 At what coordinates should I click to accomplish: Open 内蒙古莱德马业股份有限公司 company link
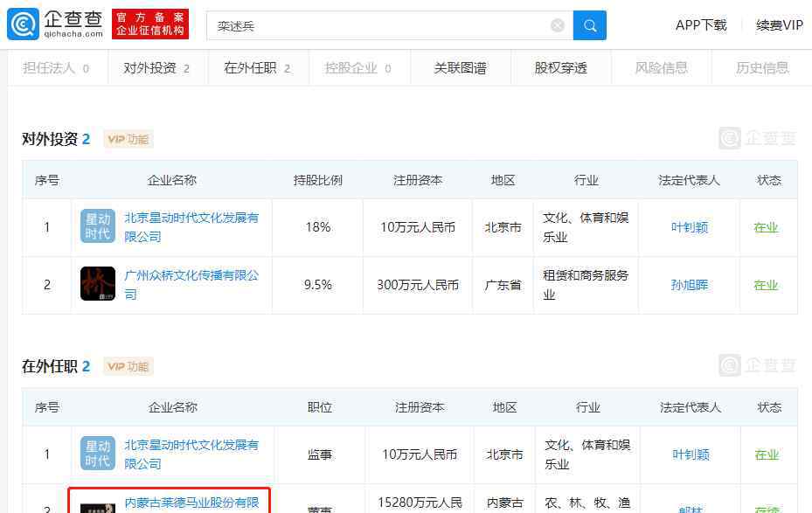(191, 503)
